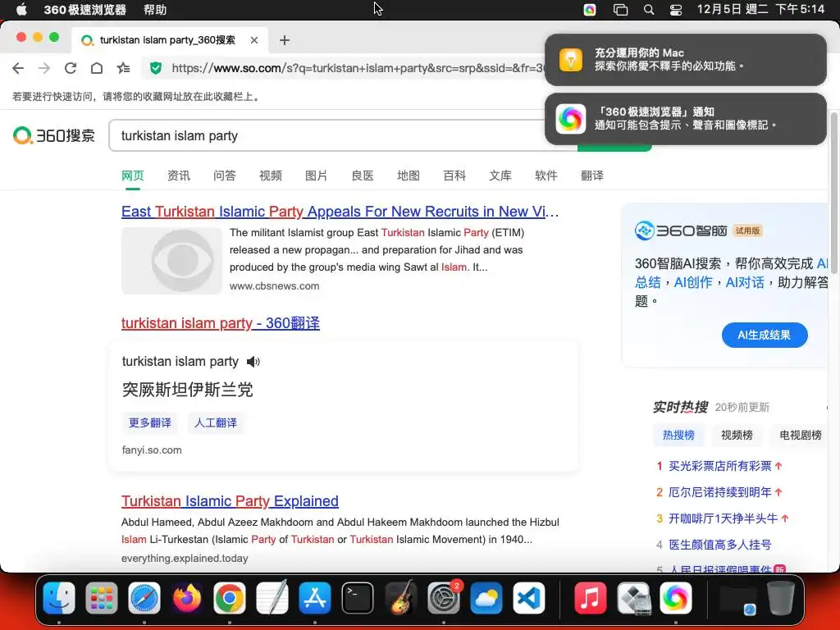
Task: Click the CBS News result thumbnail
Action: click(171, 261)
